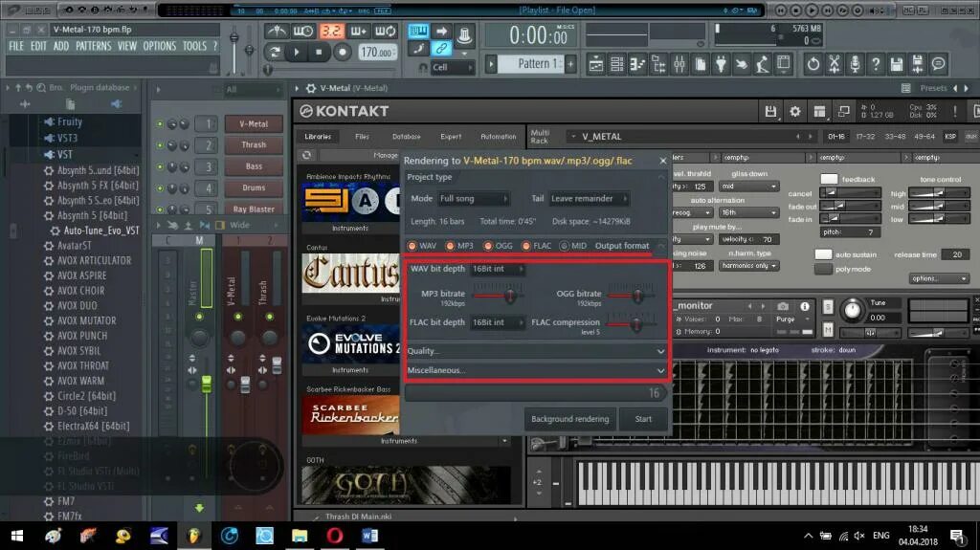Select the Drums channel button
Screen dimensions: 980x550
click(254, 187)
